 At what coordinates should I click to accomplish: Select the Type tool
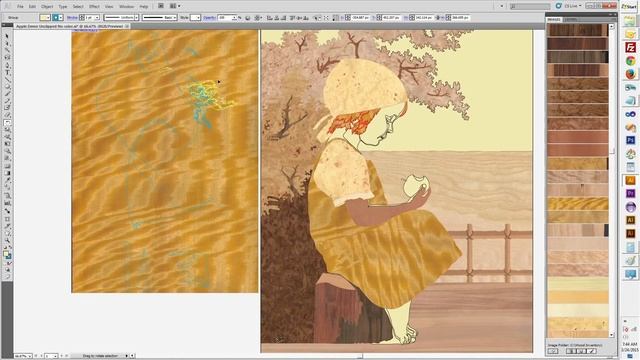7,73
